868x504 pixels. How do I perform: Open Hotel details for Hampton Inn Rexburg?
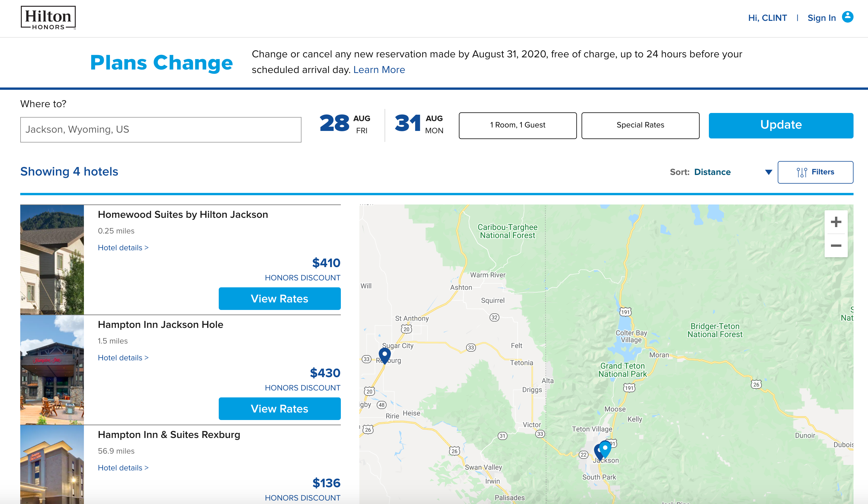point(123,468)
